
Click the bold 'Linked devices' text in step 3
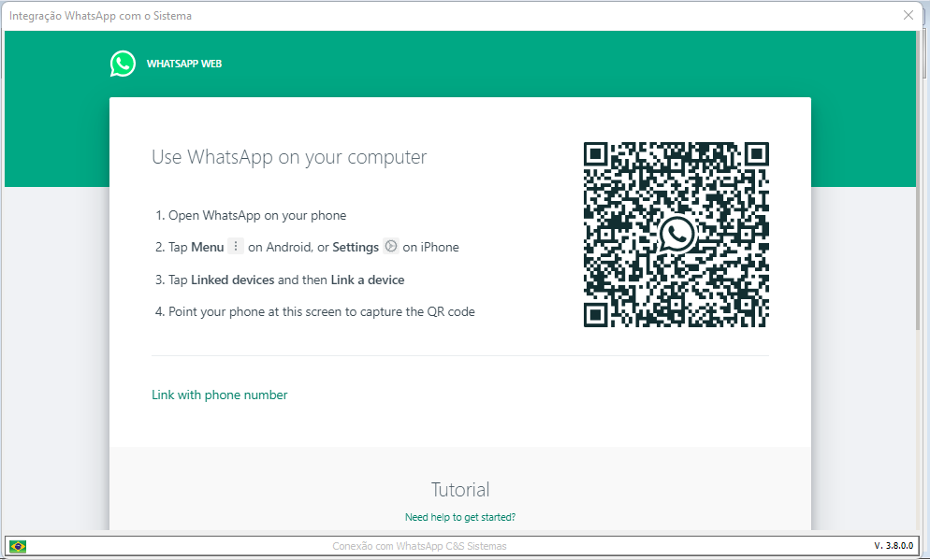233,280
